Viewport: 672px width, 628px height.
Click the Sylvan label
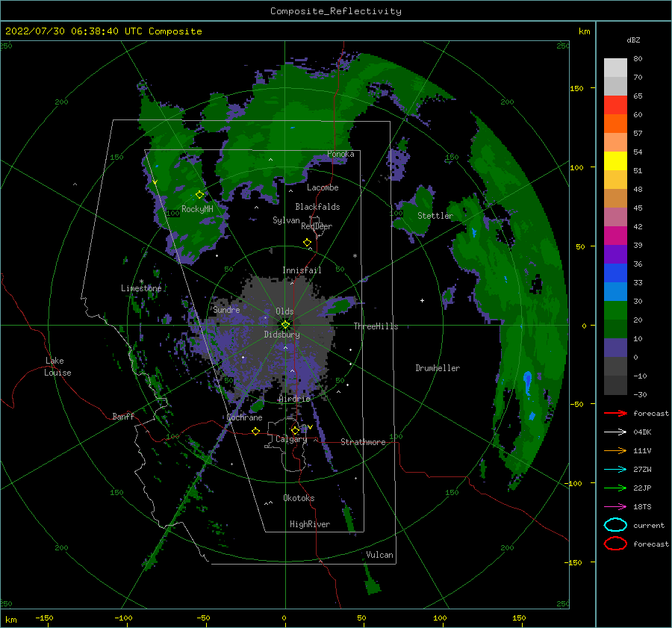click(x=286, y=220)
